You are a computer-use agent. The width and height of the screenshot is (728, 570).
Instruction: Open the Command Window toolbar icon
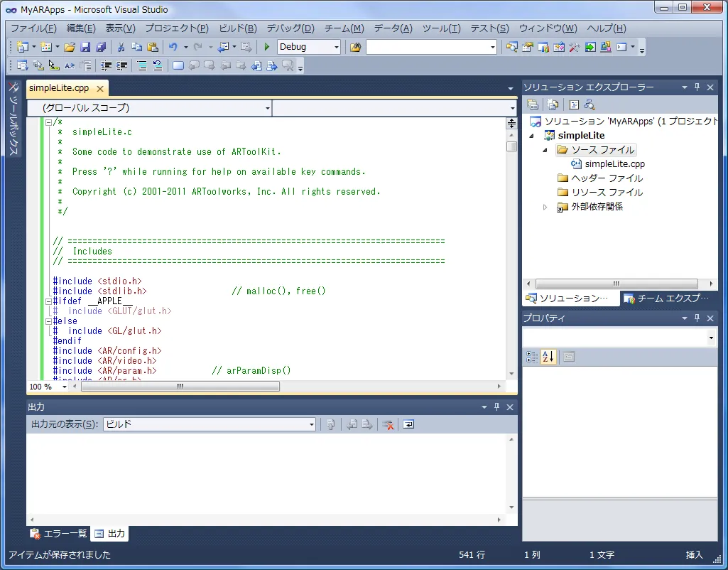[621, 47]
